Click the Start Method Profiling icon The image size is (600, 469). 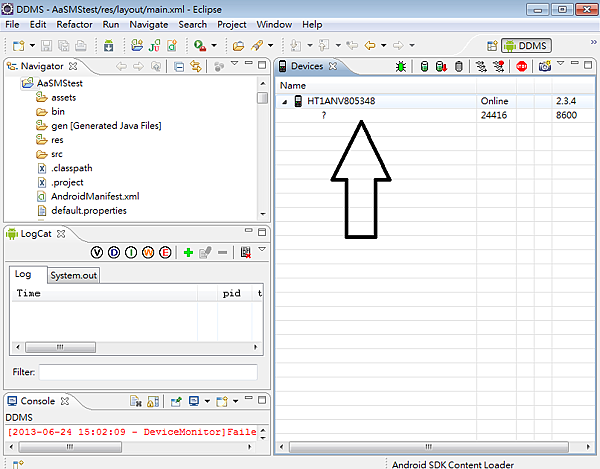click(499, 66)
